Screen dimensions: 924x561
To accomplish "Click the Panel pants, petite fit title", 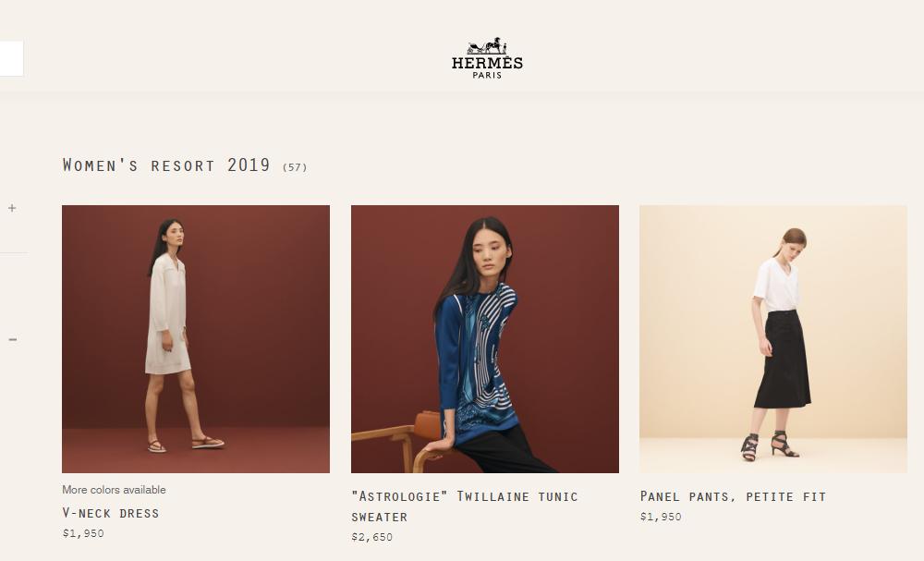I will coord(733,497).
